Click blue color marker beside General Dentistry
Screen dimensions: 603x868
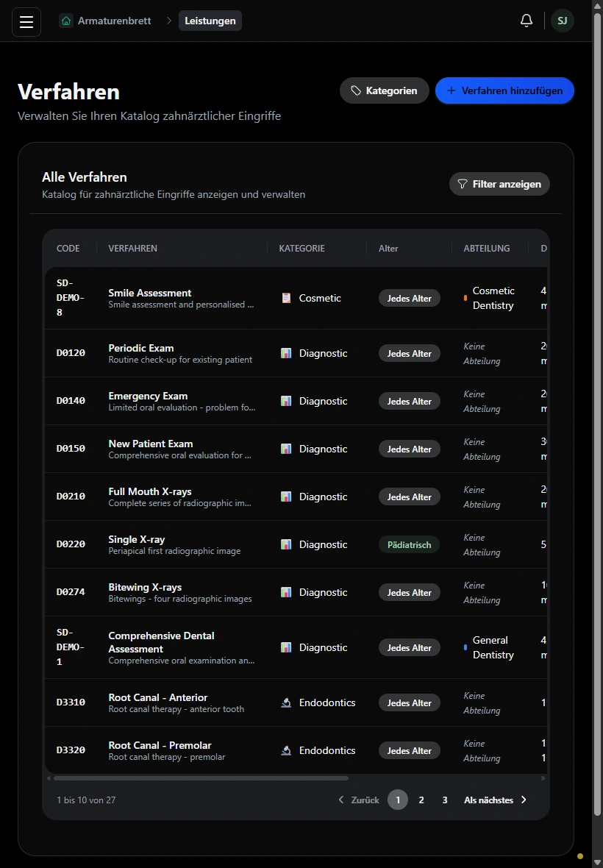[x=465, y=647]
